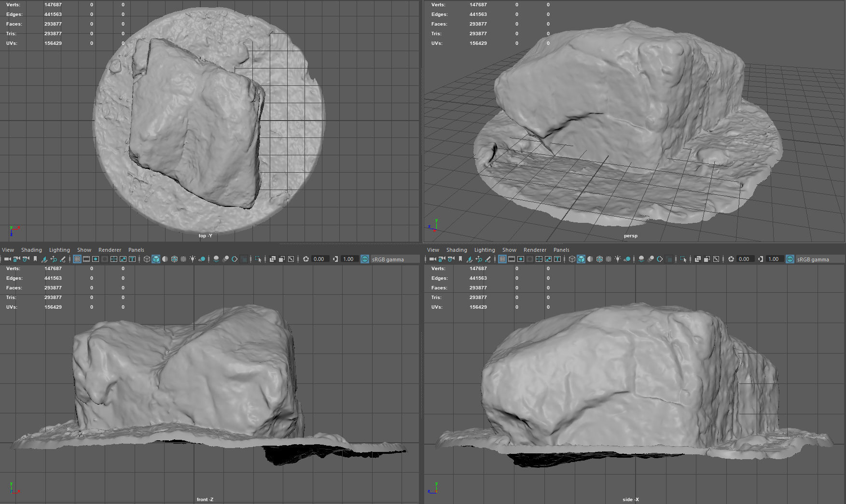846x504 pixels.
Task: Click Lock Camera icon in front view toolbar
Action: click(x=16, y=259)
